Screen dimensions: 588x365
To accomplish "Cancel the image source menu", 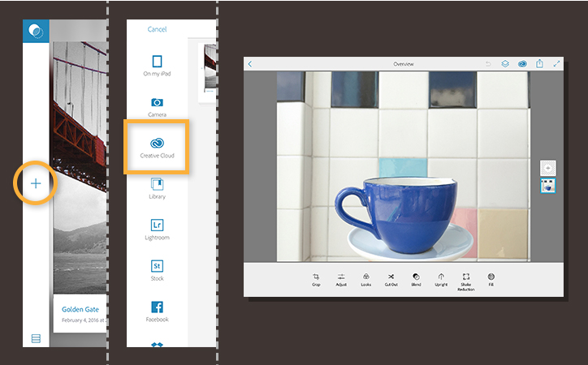I will pyautogui.click(x=157, y=29).
